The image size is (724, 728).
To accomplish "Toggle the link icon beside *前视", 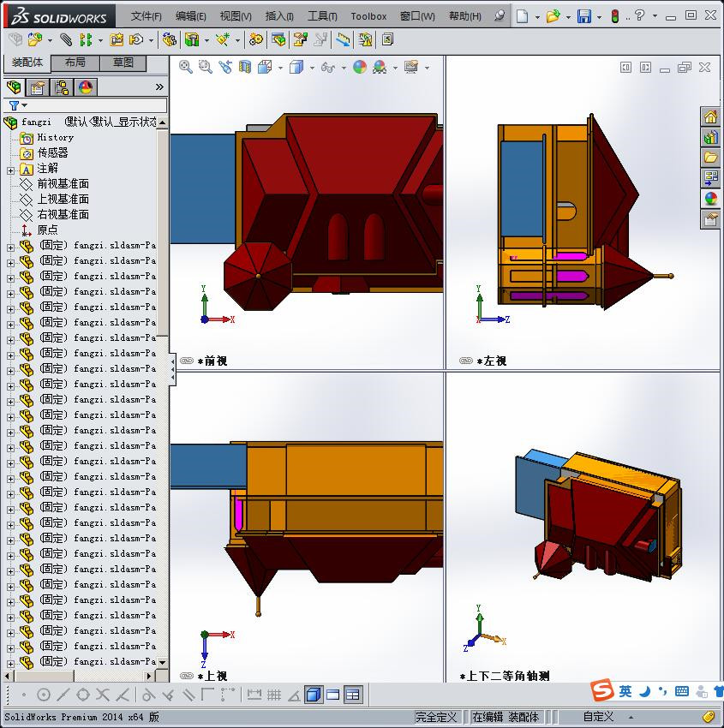I will pyautogui.click(x=186, y=361).
